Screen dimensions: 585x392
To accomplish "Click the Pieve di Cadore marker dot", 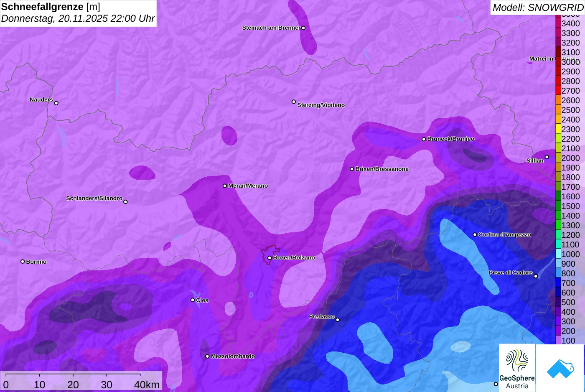I will click(x=536, y=276).
